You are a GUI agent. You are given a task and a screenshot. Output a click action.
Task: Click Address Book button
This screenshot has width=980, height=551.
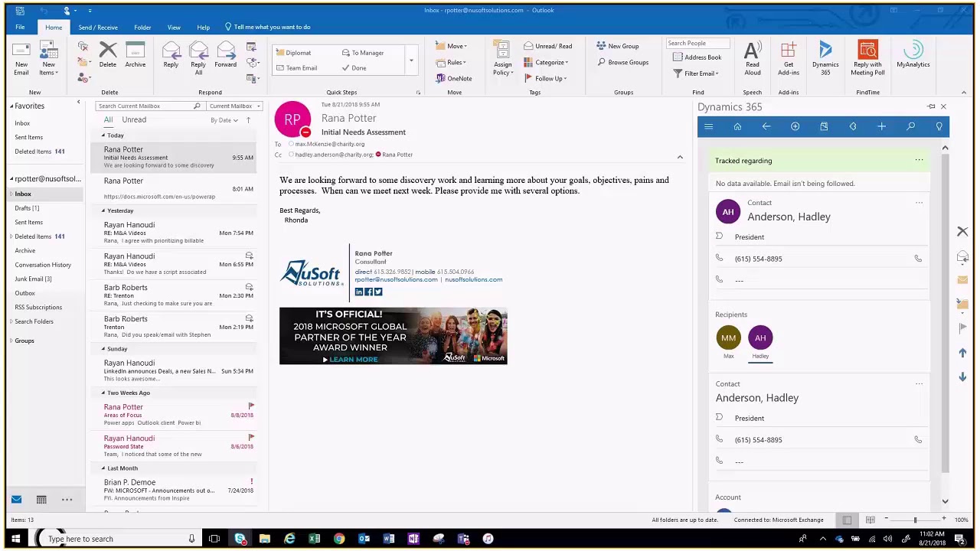point(697,57)
